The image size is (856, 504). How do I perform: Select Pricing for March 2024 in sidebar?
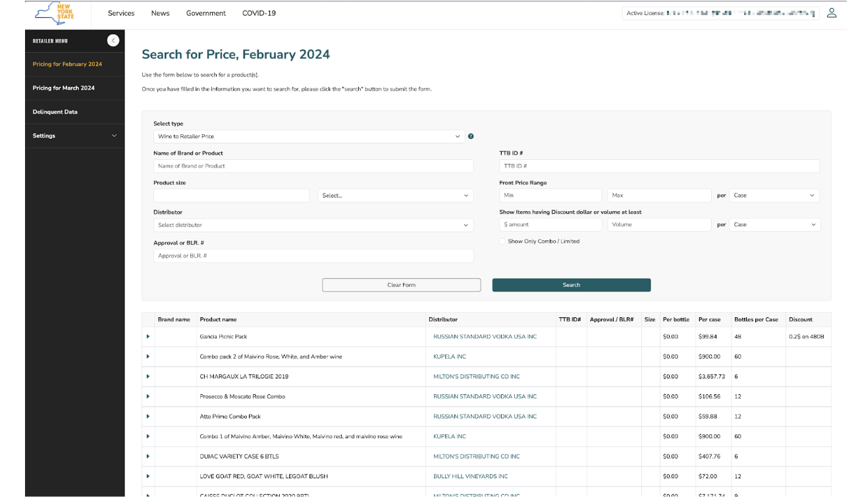pyautogui.click(x=63, y=88)
